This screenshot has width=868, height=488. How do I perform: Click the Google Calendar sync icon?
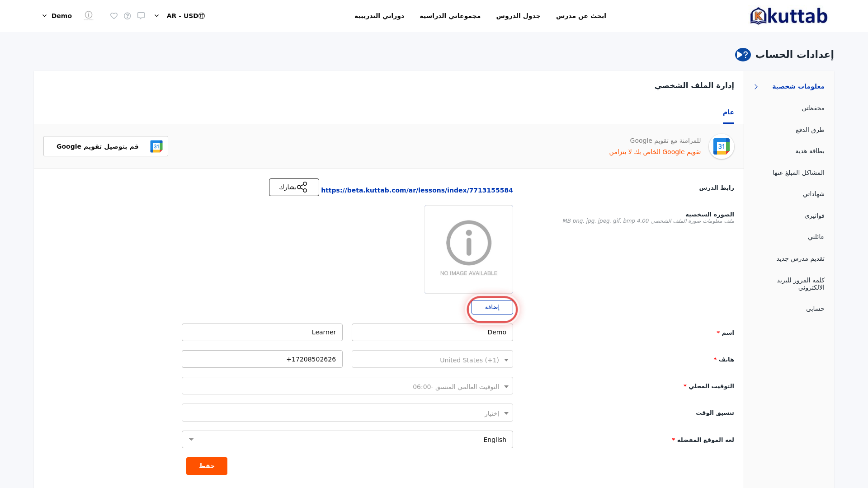tap(721, 146)
